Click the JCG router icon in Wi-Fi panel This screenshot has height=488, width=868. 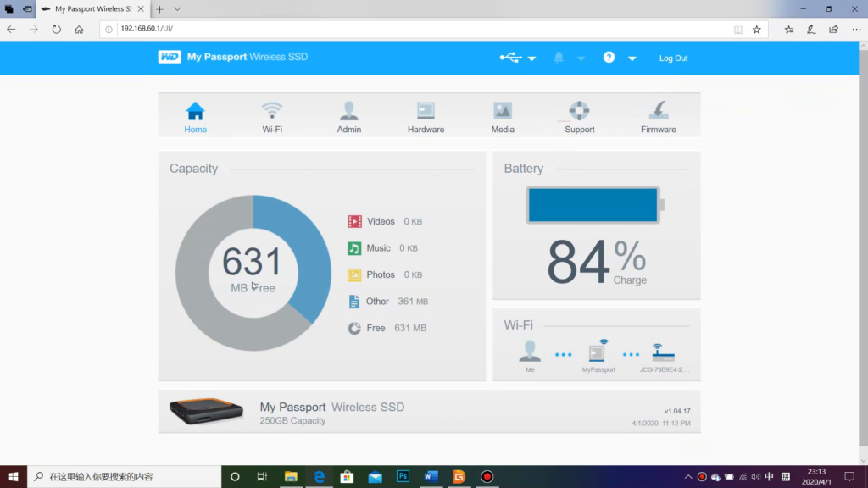663,352
